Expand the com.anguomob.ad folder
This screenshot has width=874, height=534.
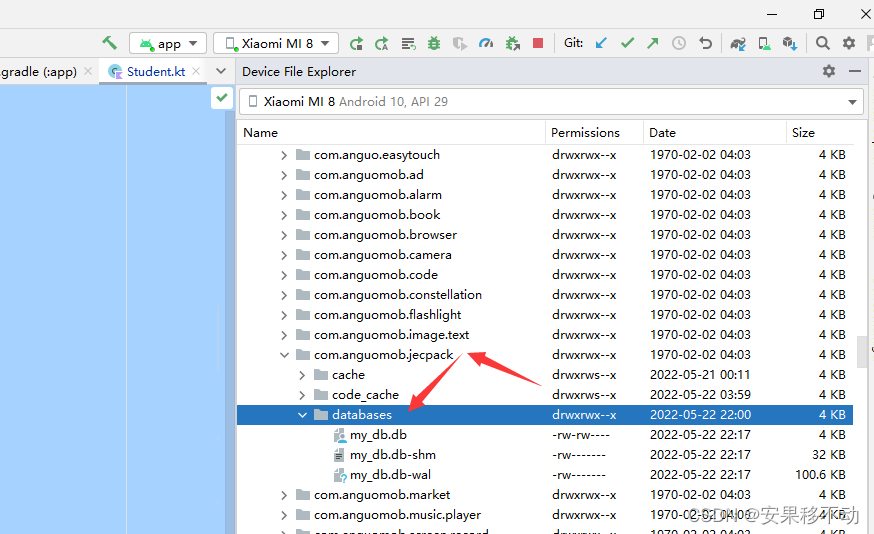tap(284, 175)
